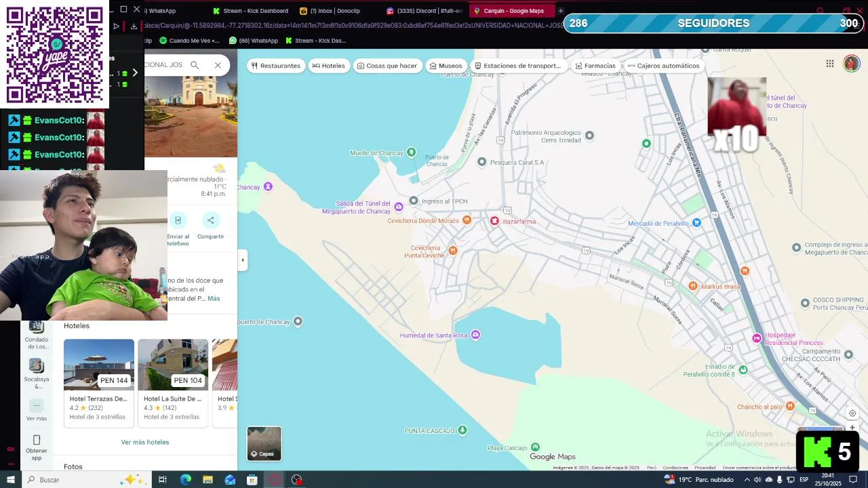
Task: Click Estadio de Peralvillo marker
Action: (x=743, y=369)
